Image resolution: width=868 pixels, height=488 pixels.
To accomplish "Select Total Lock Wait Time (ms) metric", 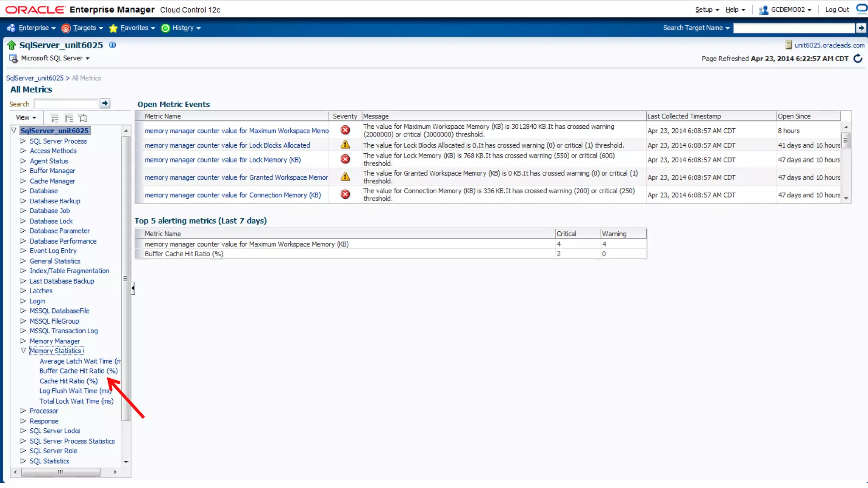I will click(76, 401).
